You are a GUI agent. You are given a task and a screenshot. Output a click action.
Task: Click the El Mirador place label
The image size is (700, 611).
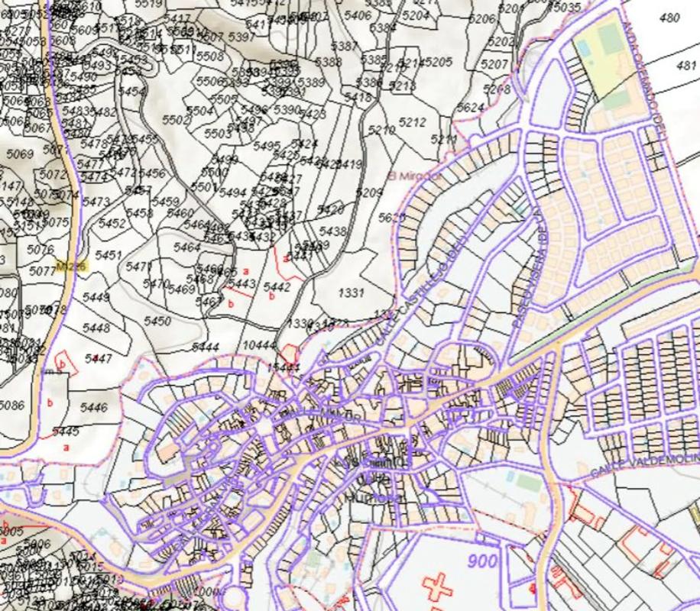point(414,176)
